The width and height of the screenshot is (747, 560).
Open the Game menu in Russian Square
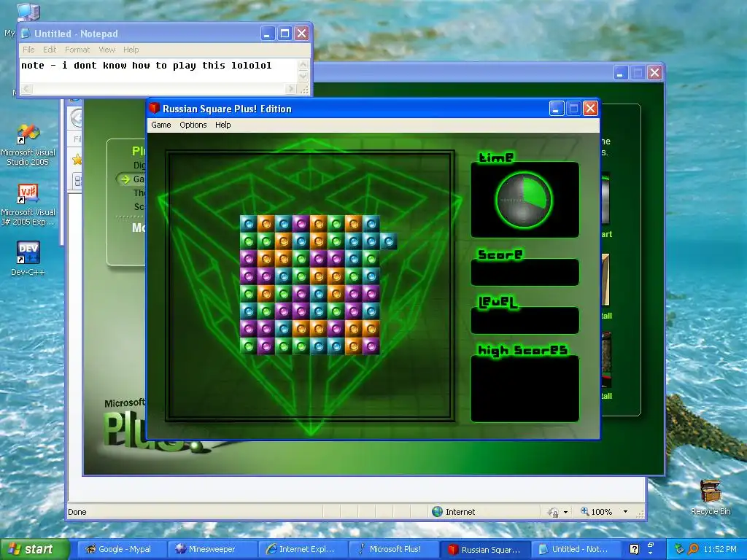coord(161,125)
